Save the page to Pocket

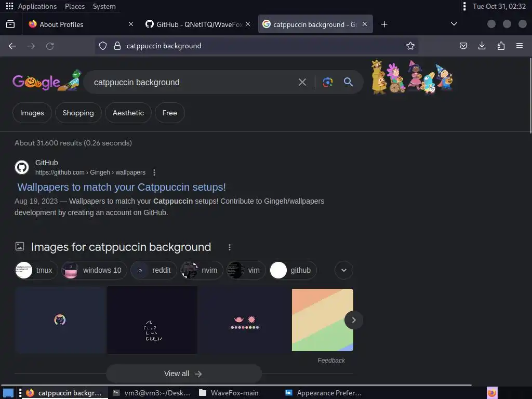click(463, 46)
